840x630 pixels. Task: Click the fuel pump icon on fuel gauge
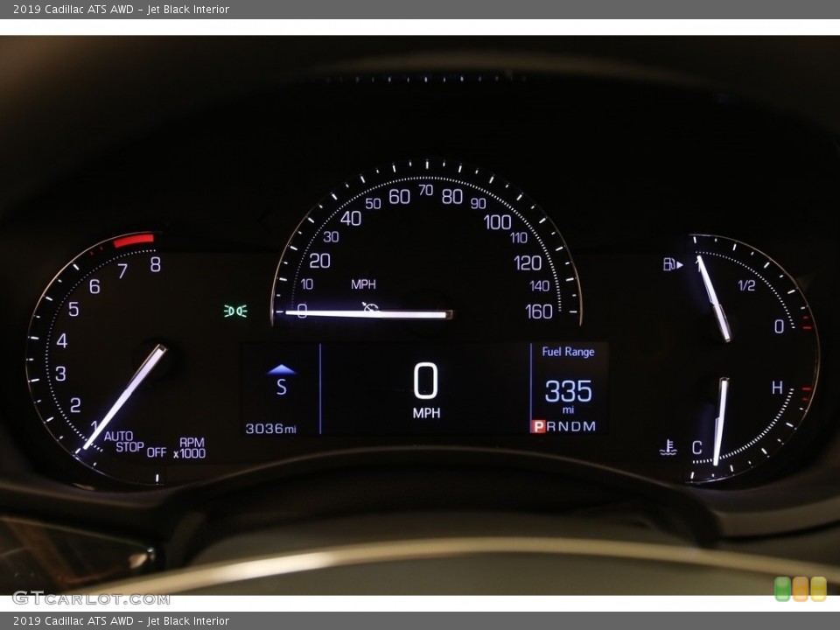click(673, 264)
